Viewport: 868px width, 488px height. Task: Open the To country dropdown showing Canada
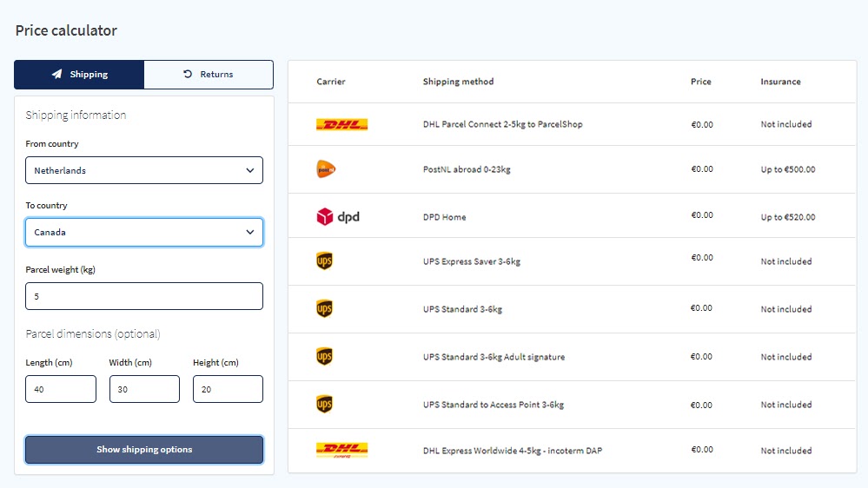144,233
